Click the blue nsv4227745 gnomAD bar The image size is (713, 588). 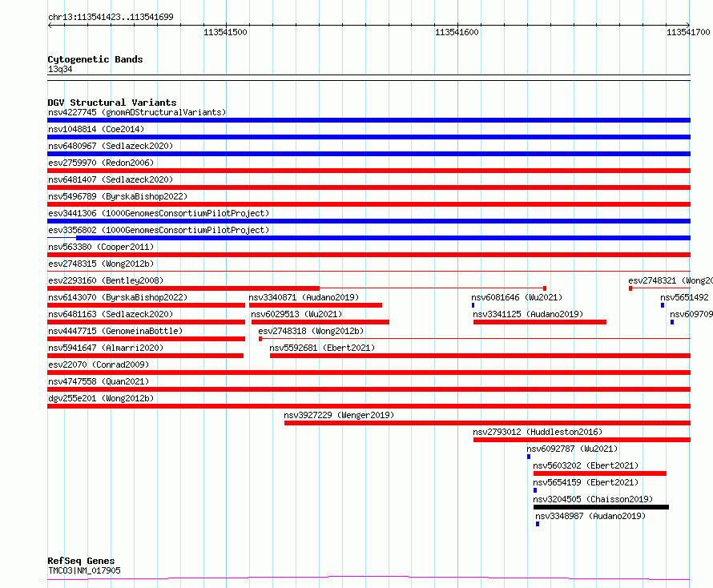(x=369, y=120)
